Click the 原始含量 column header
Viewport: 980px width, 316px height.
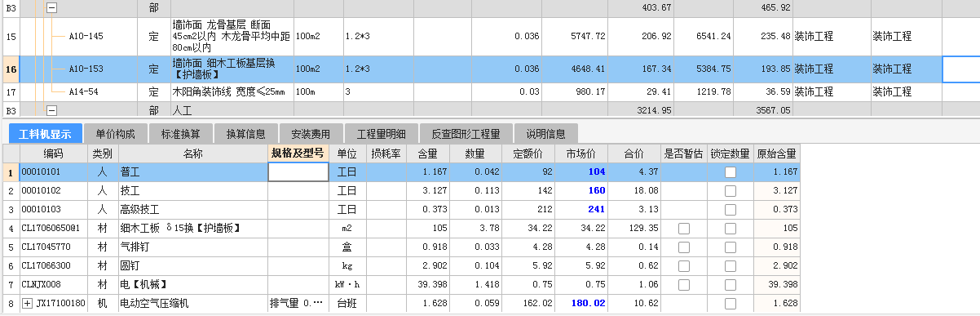pyautogui.click(x=777, y=153)
